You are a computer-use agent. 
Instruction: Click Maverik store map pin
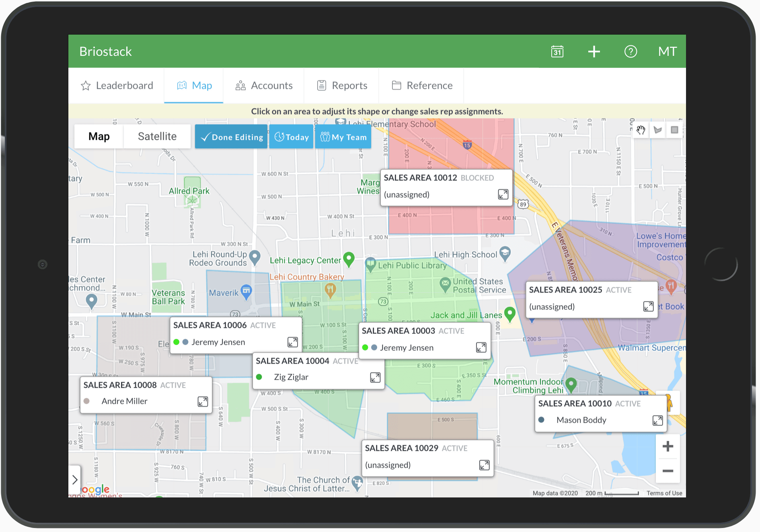(x=246, y=291)
